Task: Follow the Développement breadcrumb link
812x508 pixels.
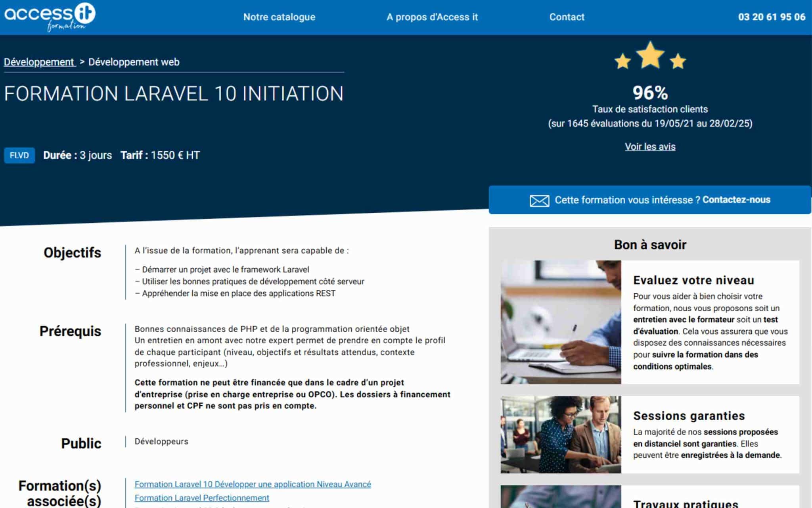Action: coord(39,62)
